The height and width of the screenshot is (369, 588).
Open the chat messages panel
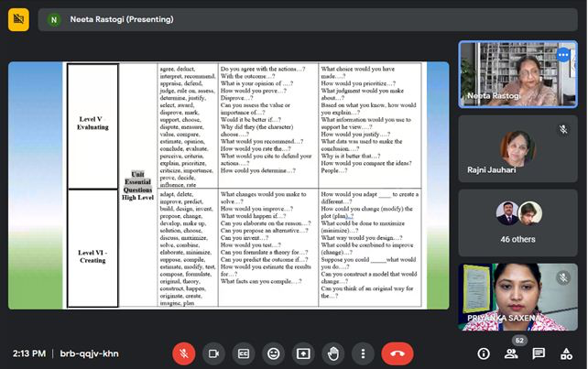(539, 353)
